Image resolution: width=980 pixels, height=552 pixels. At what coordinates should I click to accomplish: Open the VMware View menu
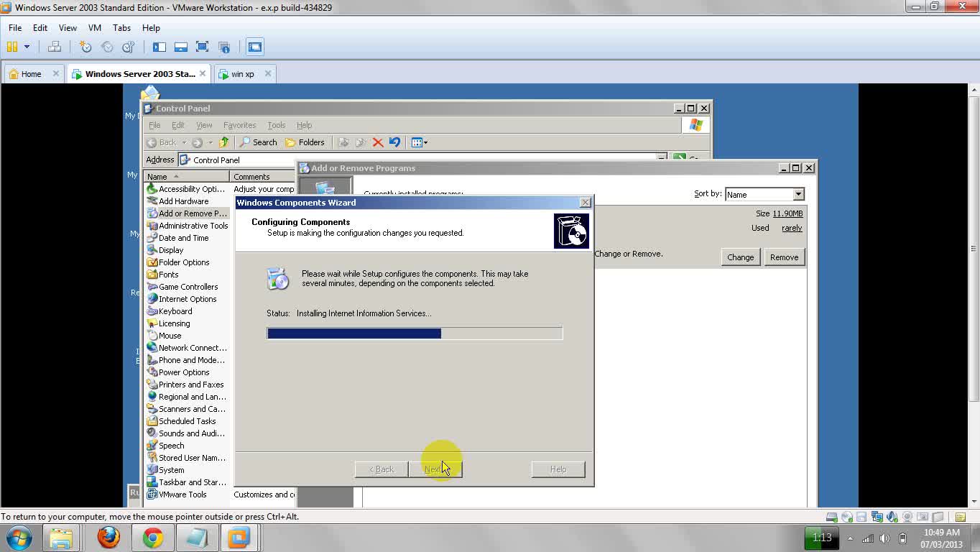[68, 27]
